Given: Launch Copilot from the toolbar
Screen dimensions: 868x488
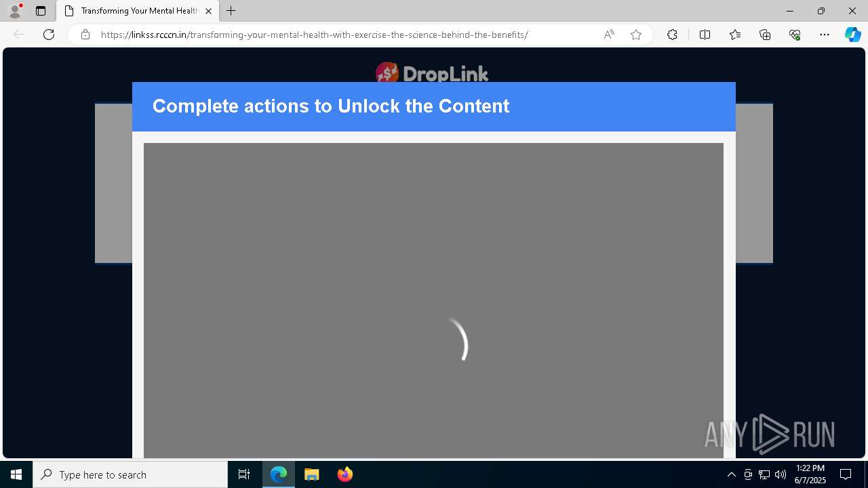Looking at the screenshot, I should coord(852,35).
